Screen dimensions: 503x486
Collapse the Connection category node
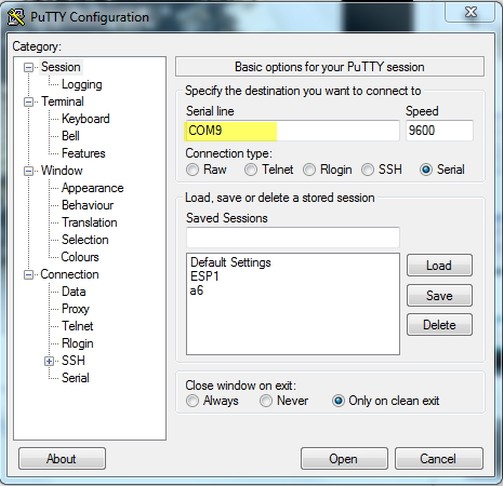(x=29, y=275)
